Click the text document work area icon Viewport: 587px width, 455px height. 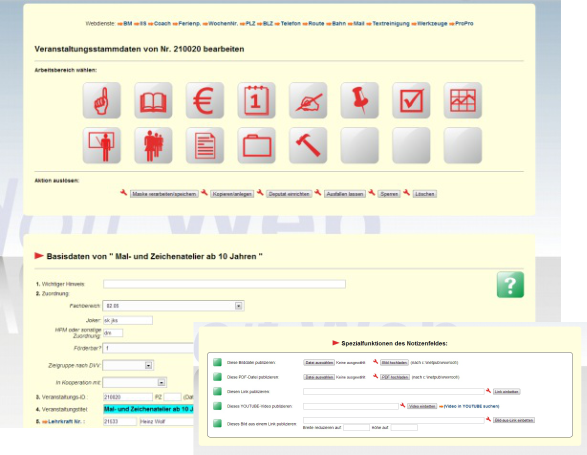[205, 145]
